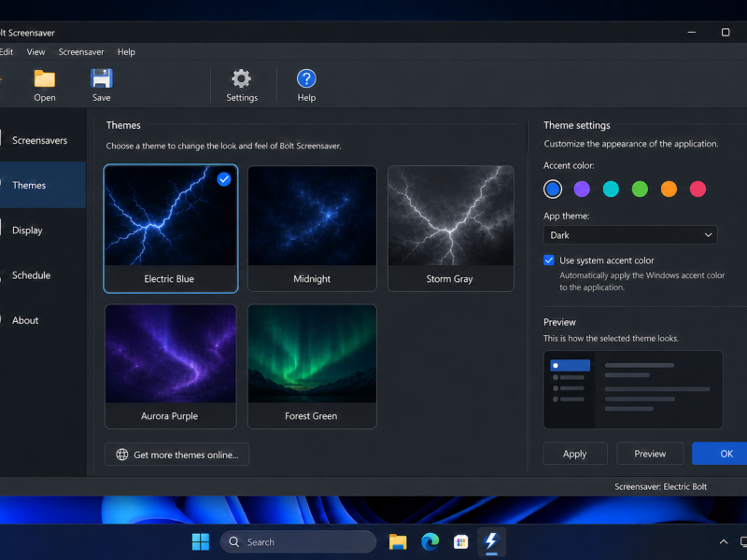Viewport: 747px width, 560px height.
Task: Minimize the Bolt Screensaver window
Action: click(691, 33)
